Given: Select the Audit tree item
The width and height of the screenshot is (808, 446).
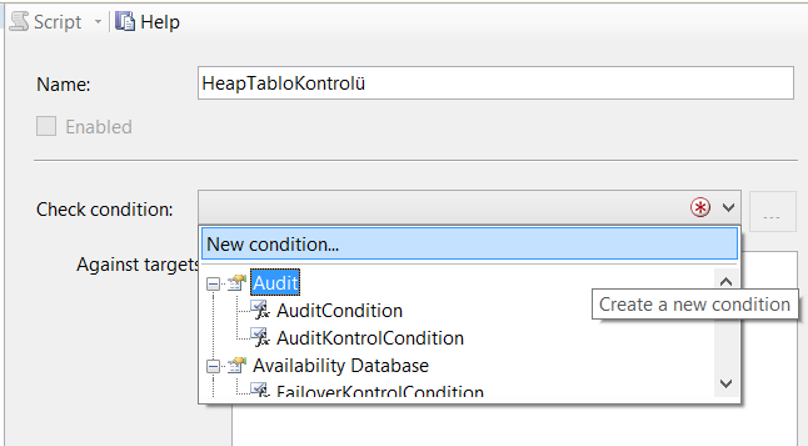Looking at the screenshot, I should [x=275, y=283].
